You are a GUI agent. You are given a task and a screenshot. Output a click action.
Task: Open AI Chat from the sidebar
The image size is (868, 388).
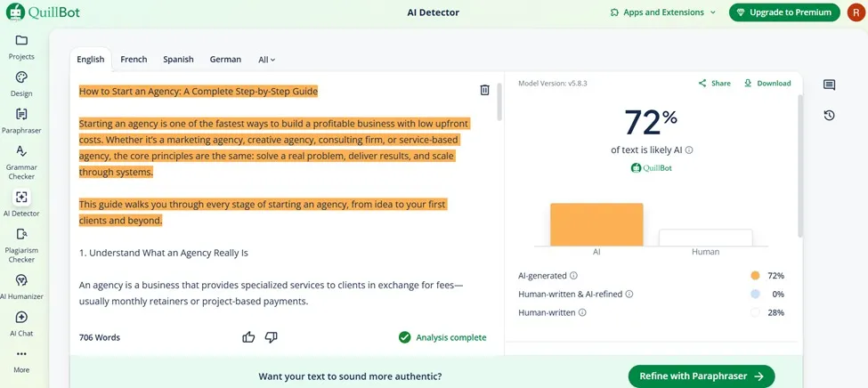pos(21,324)
